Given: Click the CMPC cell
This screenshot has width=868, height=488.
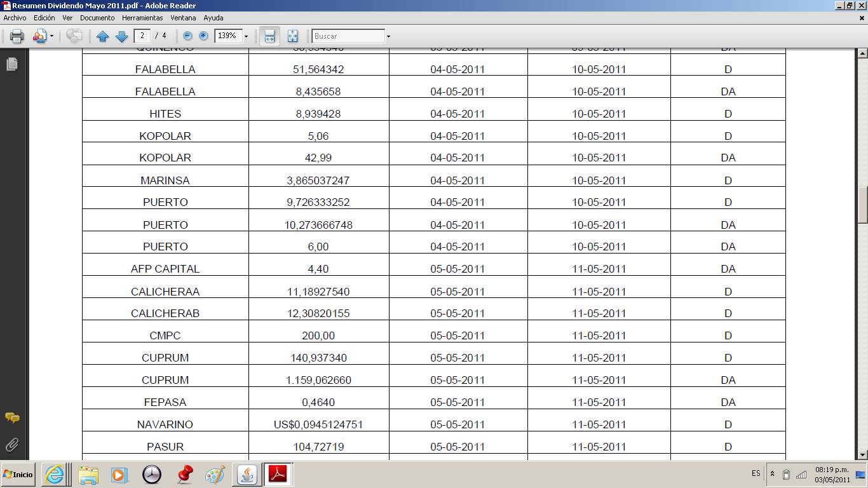Looking at the screenshot, I should pyautogui.click(x=165, y=335).
